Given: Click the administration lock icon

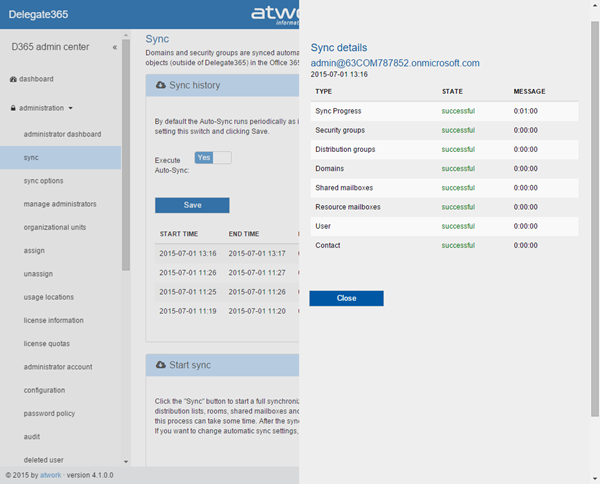Looking at the screenshot, I should 13,108.
